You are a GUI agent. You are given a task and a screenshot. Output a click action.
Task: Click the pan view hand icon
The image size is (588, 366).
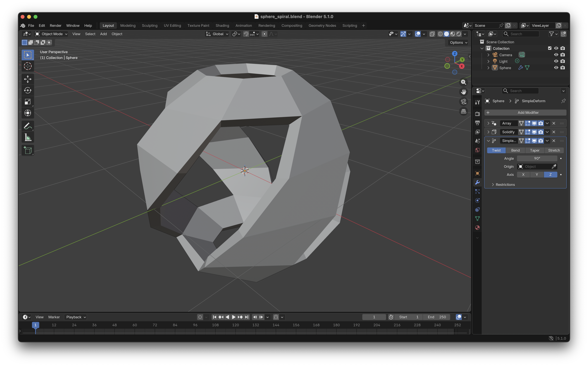(463, 92)
